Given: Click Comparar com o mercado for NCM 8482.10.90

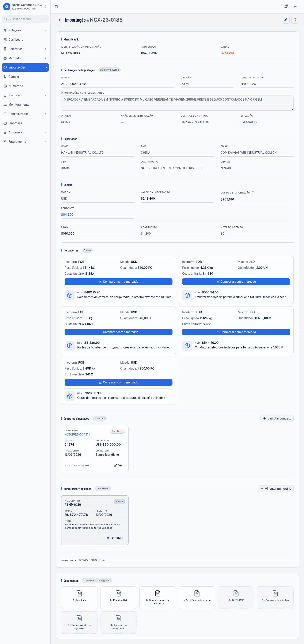Looking at the screenshot, I should pos(118,282).
